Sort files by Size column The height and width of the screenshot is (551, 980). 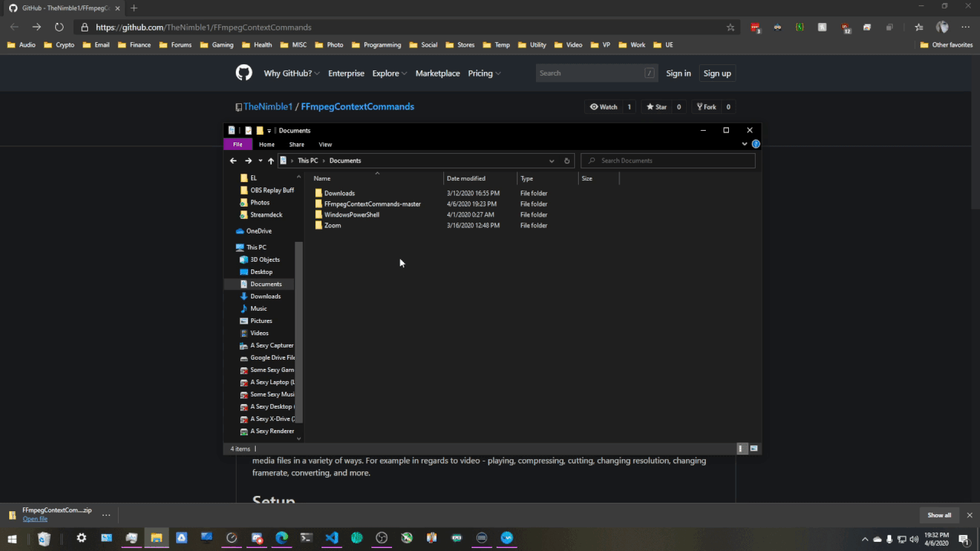point(598,178)
